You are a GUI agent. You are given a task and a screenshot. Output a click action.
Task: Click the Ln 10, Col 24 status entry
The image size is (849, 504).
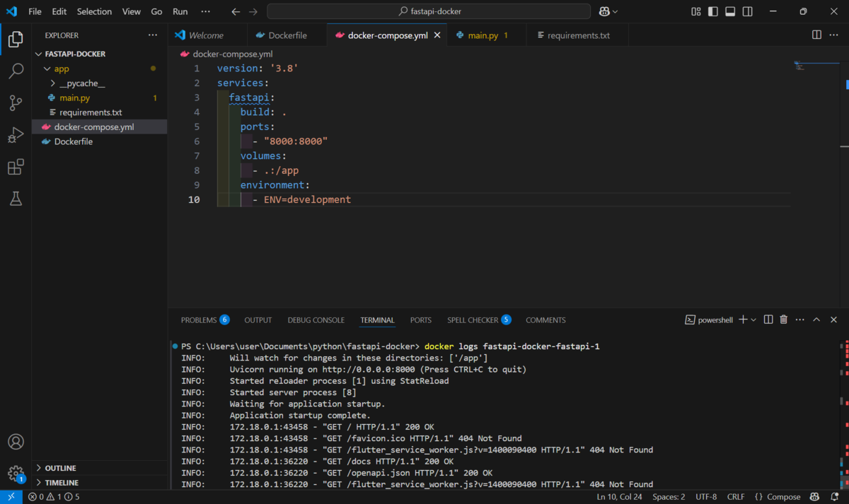click(620, 497)
